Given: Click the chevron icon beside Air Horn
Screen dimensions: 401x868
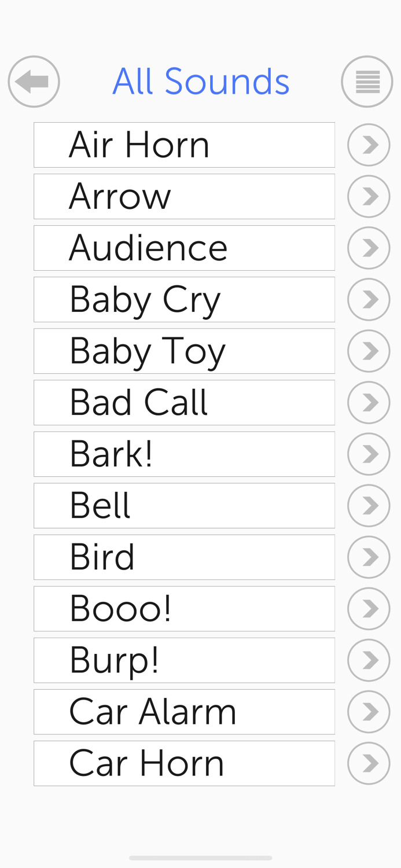Looking at the screenshot, I should pyautogui.click(x=369, y=145).
